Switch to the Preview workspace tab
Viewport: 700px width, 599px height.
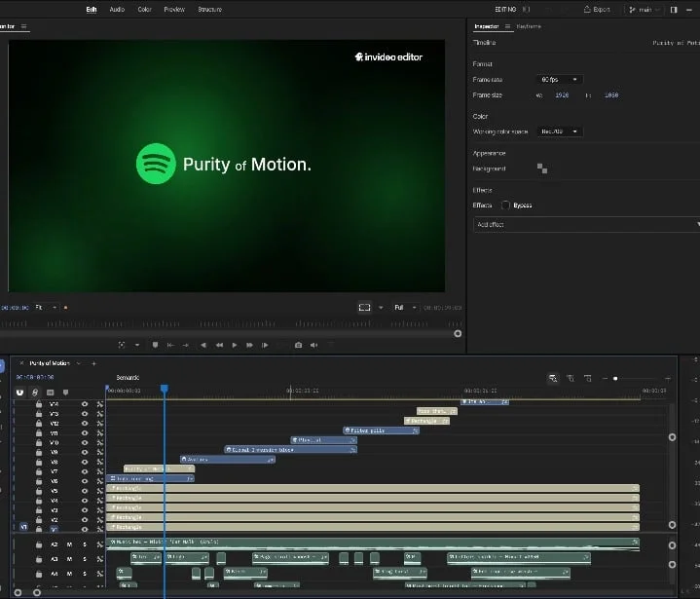174,10
